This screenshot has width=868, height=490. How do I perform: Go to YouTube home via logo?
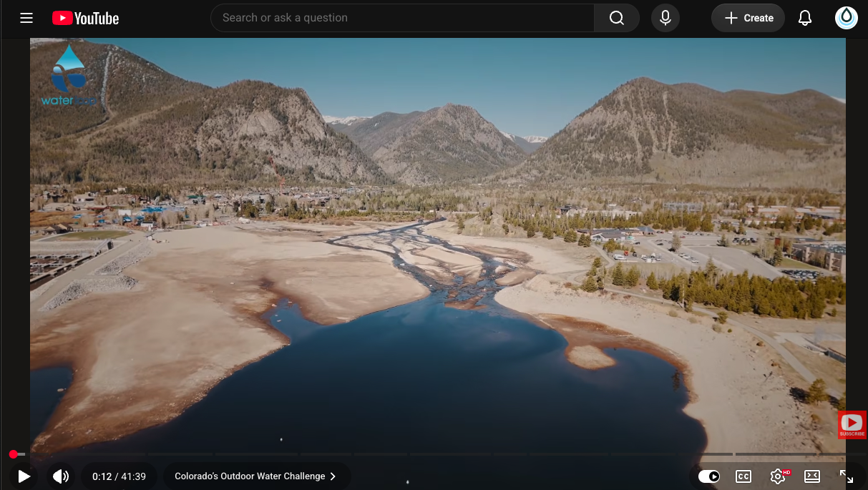coord(85,18)
